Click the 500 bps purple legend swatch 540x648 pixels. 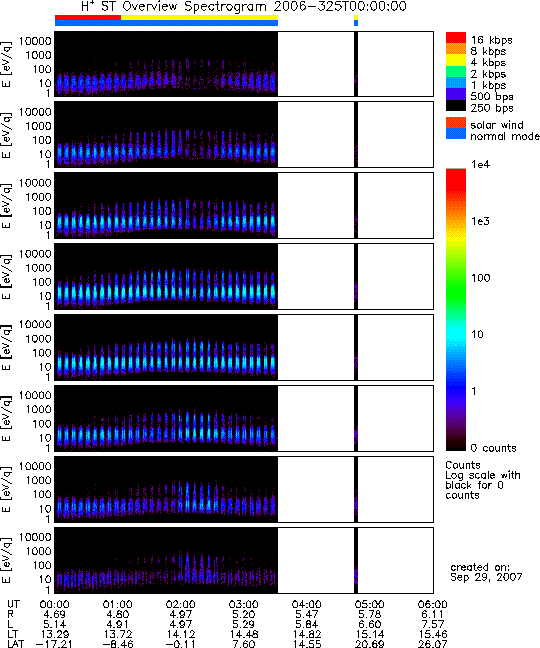click(x=456, y=94)
